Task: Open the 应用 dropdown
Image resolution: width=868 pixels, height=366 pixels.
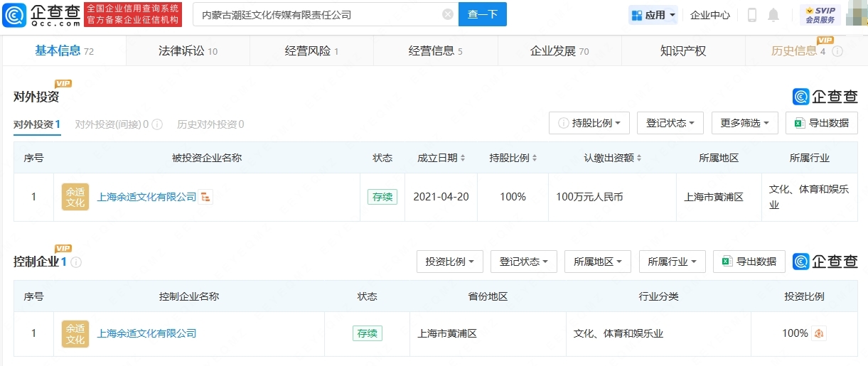Action: pos(653,14)
